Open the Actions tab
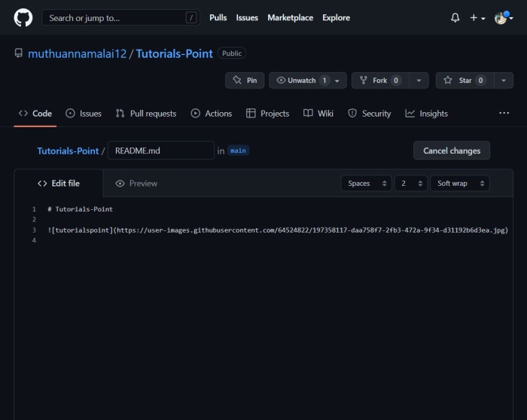Screen dimensions: 527x420 [211, 114]
